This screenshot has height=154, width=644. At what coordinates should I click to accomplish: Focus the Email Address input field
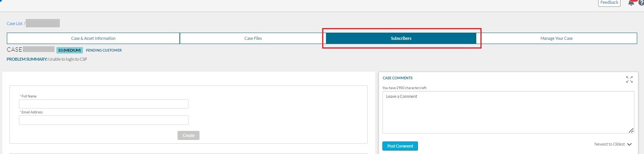click(x=104, y=120)
